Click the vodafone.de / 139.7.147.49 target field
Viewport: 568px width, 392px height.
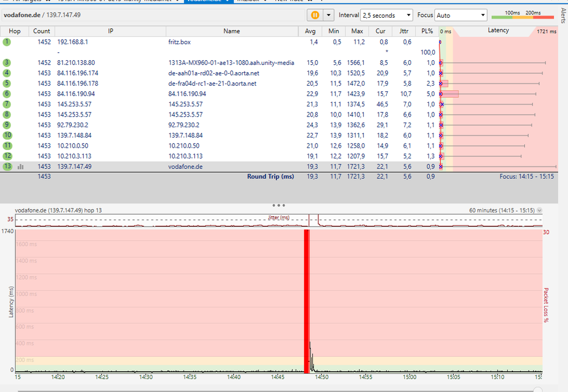154,15
